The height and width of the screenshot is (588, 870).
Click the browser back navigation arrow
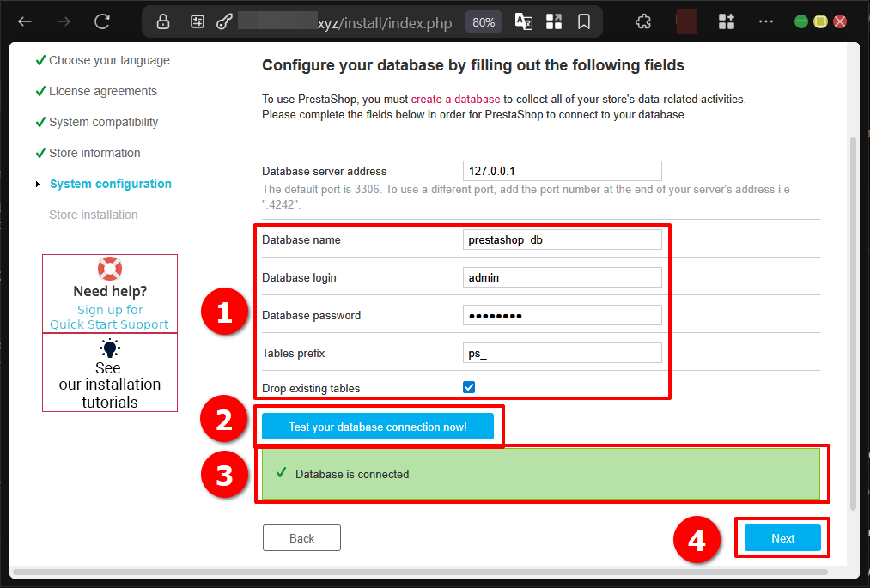coord(24,21)
